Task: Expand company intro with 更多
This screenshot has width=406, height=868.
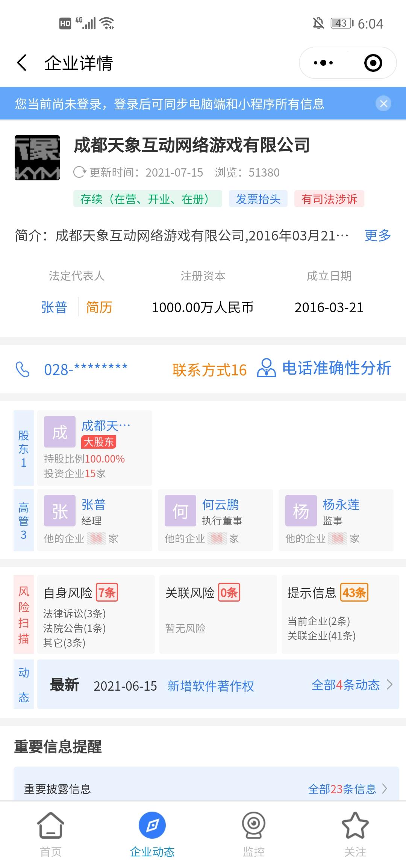Action: click(x=377, y=236)
